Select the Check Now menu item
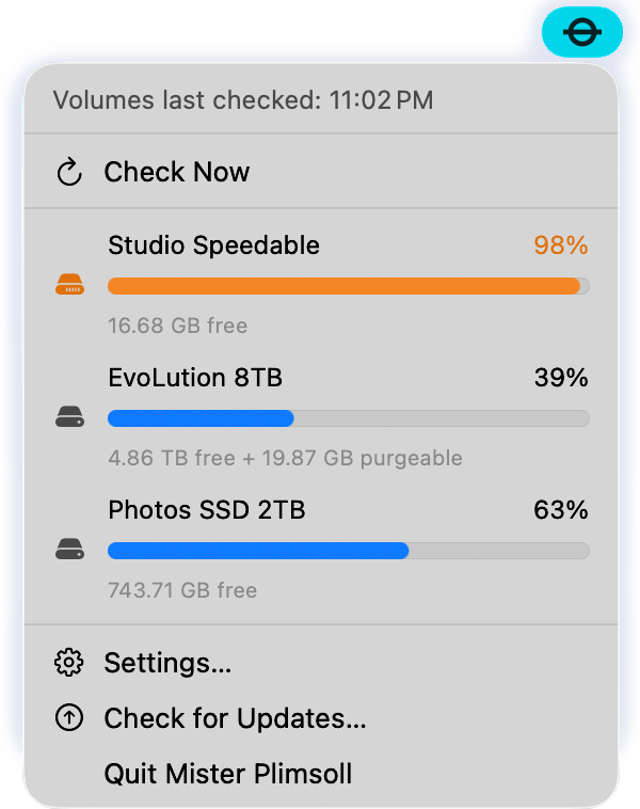The image size is (640, 809). (x=321, y=172)
